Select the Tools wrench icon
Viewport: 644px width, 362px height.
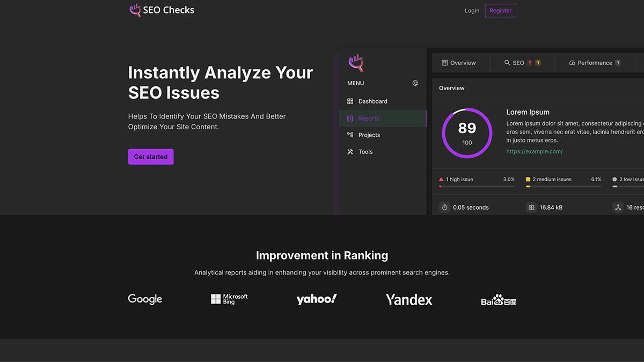[x=350, y=152]
